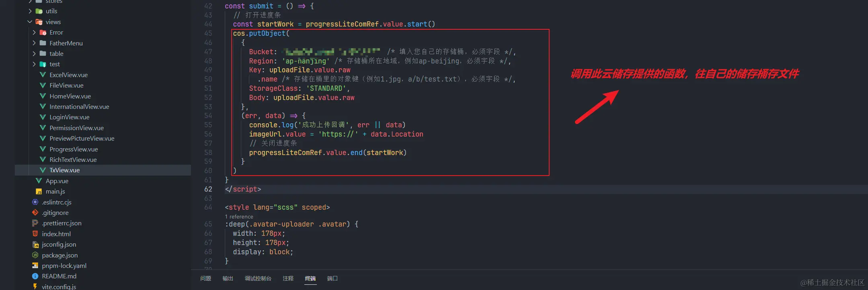Click the npm icon beside package.json

point(35,255)
